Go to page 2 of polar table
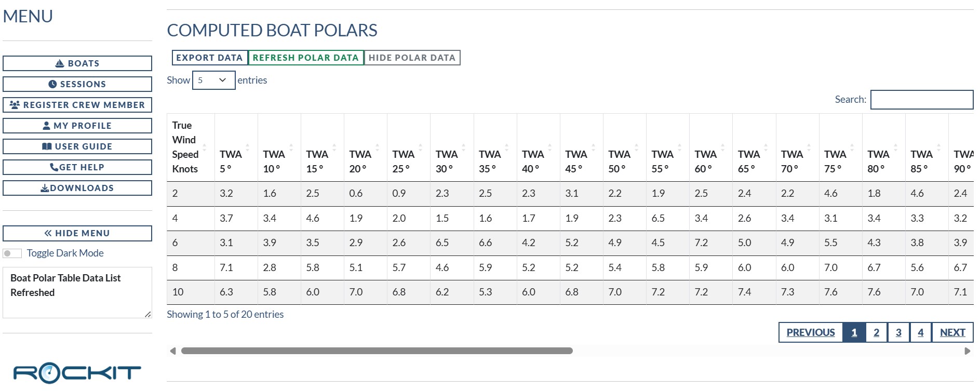Image resolution: width=980 pixels, height=391 pixels. pos(876,332)
